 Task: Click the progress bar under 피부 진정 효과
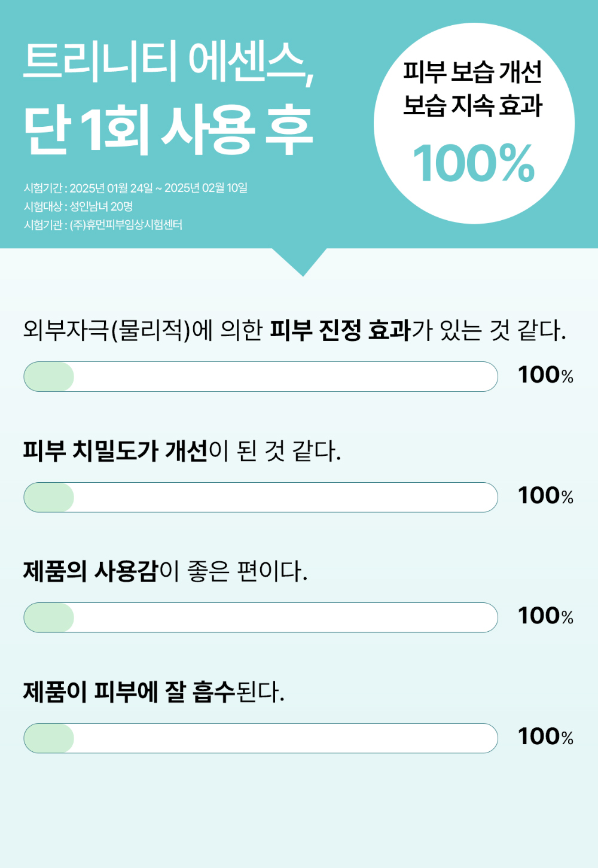pyautogui.click(x=261, y=377)
